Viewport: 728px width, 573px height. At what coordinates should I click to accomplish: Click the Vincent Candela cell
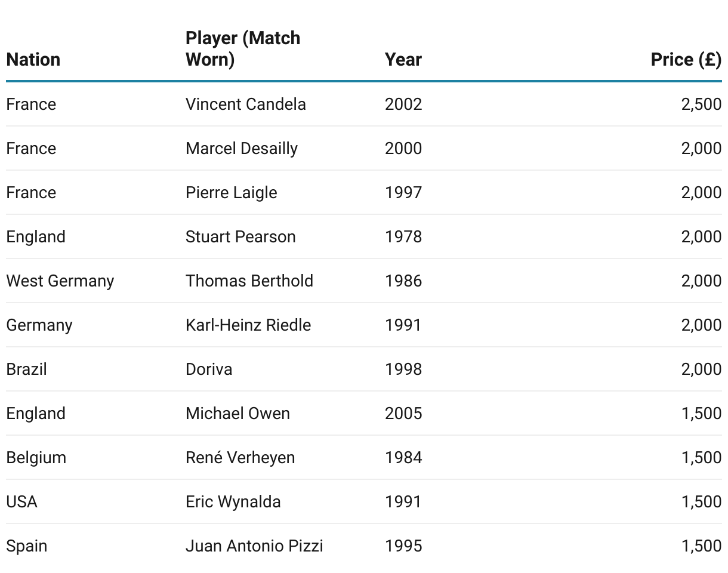tap(246, 104)
